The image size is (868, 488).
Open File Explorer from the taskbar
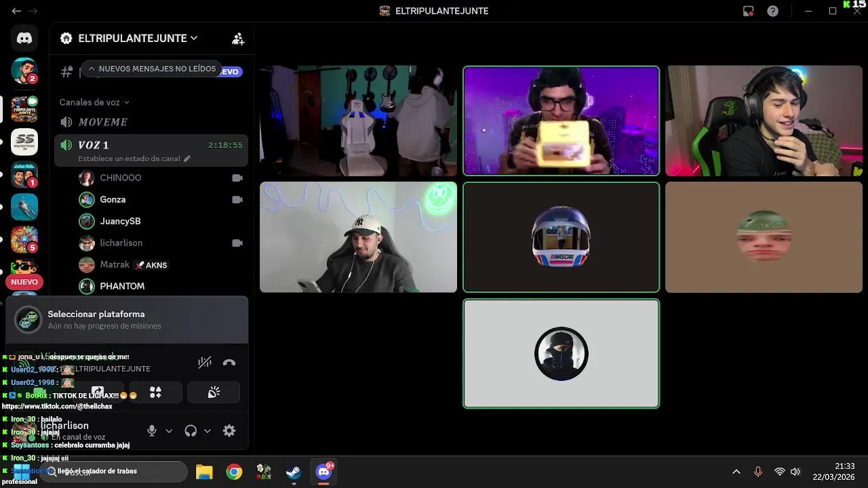point(204,472)
